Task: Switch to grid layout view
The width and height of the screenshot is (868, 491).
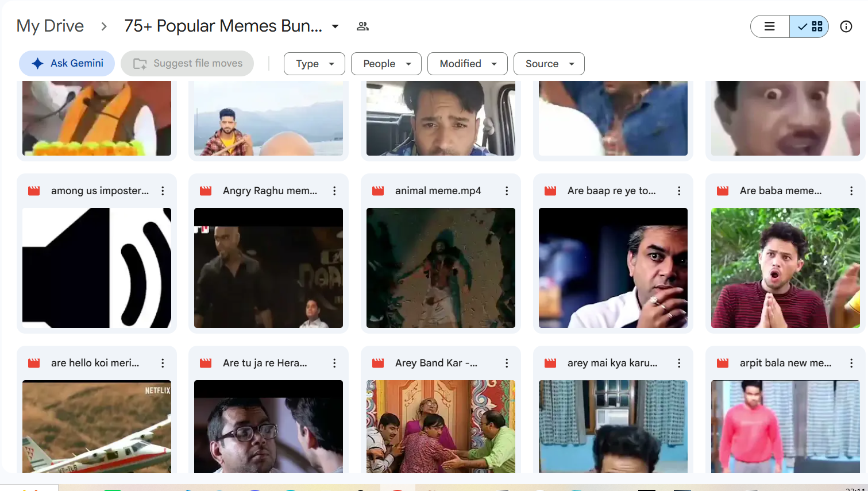Action: (809, 26)
